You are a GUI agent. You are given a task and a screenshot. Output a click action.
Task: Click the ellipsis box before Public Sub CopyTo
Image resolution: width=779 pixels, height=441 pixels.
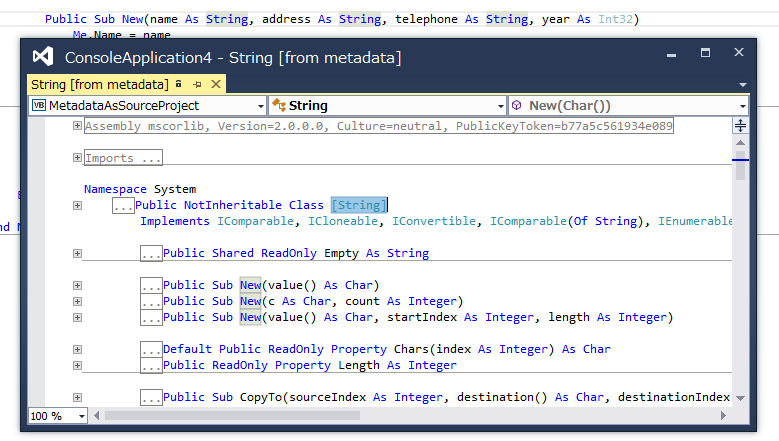[151, 397]
